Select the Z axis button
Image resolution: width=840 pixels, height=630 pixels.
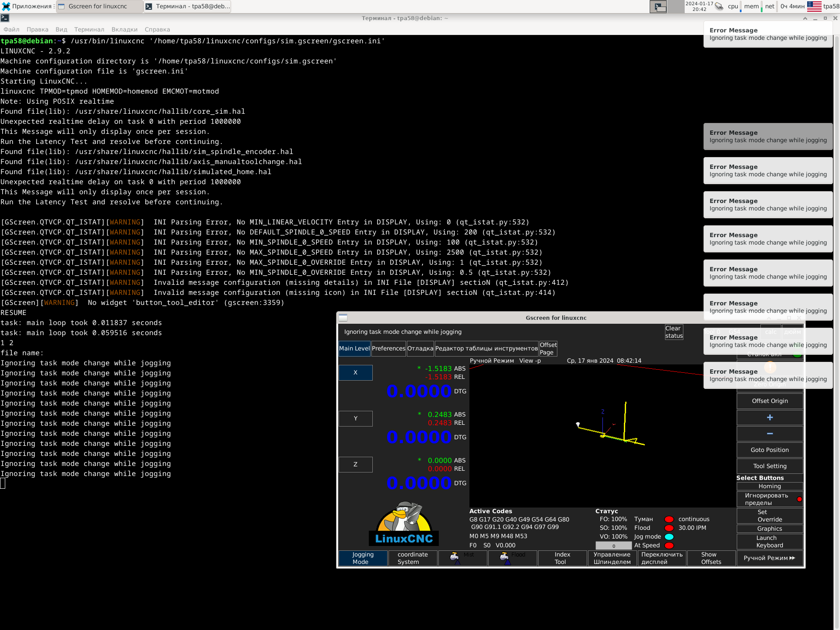(x=355, y=465)
